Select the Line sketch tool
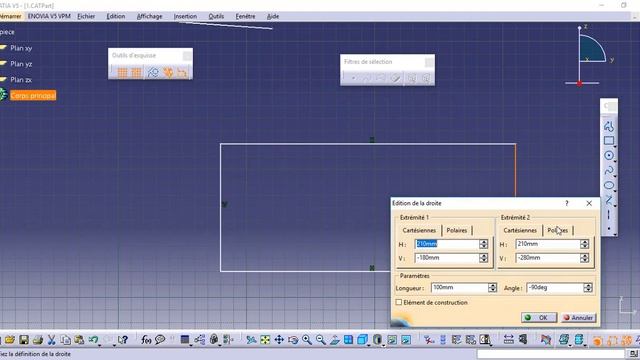Image resolution: width=640 pixels, height=360 pixels. (x=609, y=200)
